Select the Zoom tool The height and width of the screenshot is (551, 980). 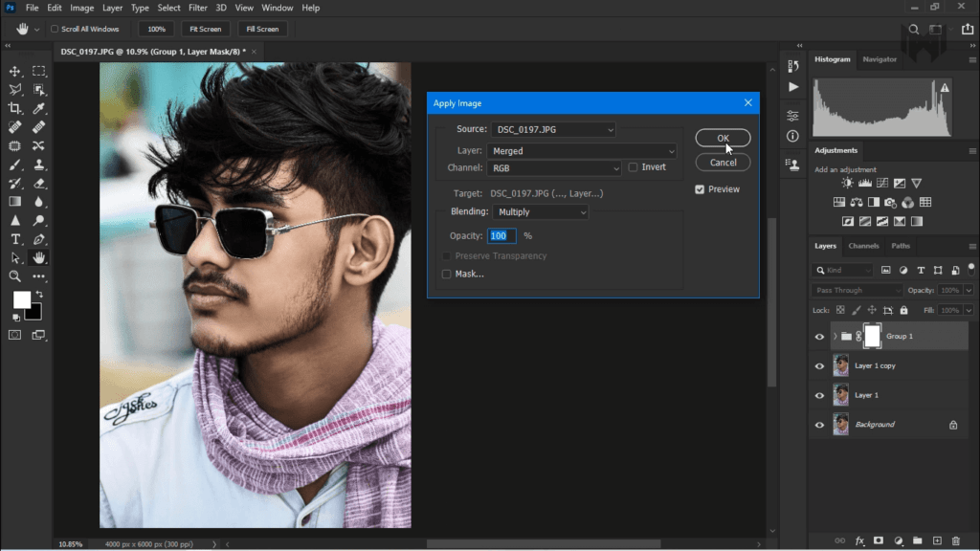click(15, 276)
